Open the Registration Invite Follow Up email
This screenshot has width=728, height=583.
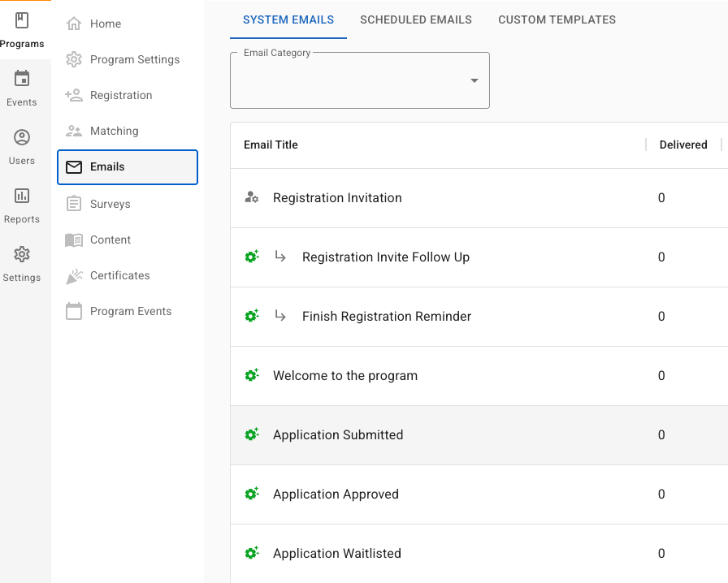pos(386,257)
